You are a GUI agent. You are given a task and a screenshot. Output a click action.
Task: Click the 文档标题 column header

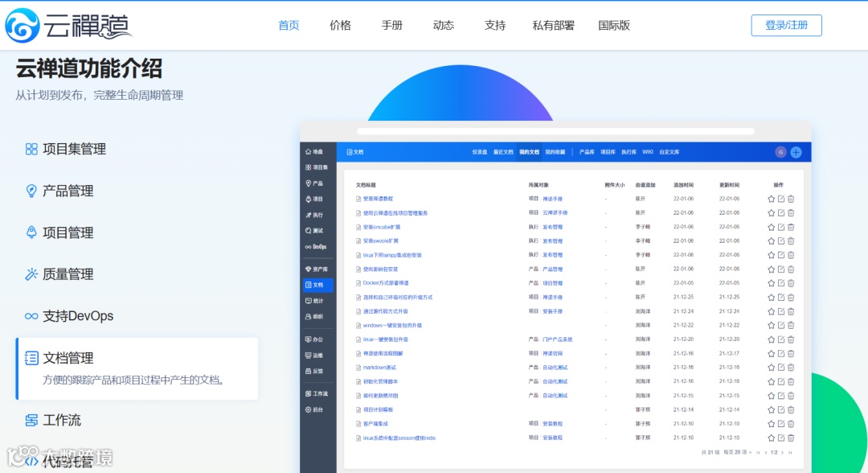pyautogui.click(x=366, y=185)
